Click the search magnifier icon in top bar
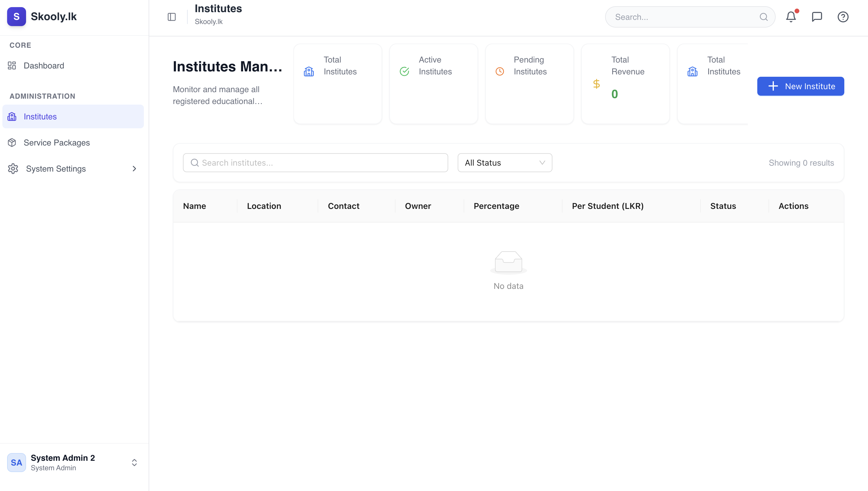868x491 pixels. click(x=763, y=17)
